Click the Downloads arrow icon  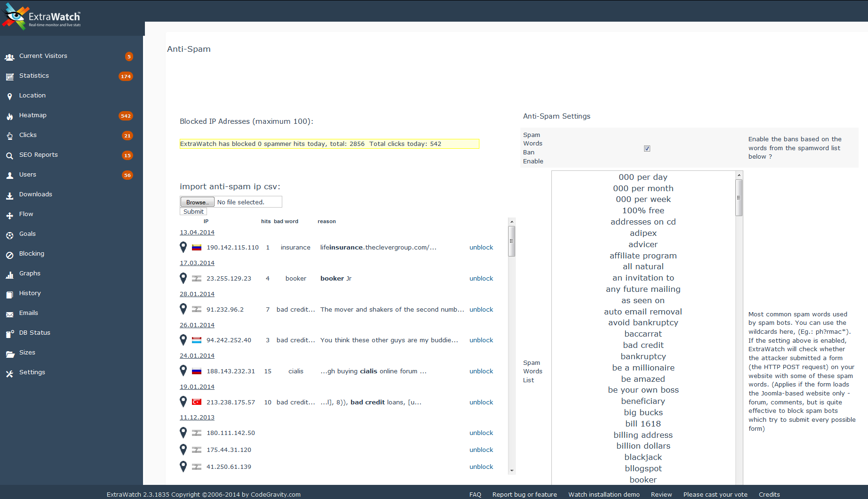coord(9,195)
